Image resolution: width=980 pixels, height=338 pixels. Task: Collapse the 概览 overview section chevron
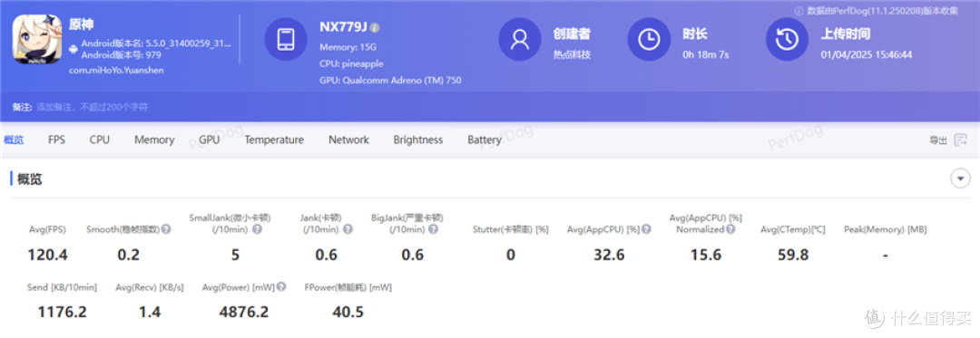(960, 179)
